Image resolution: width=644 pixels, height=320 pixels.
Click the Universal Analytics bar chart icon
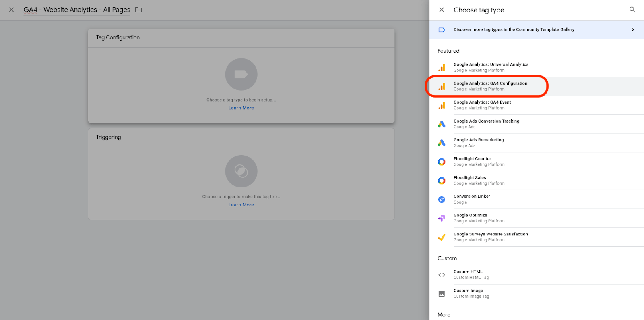[442, 68]
